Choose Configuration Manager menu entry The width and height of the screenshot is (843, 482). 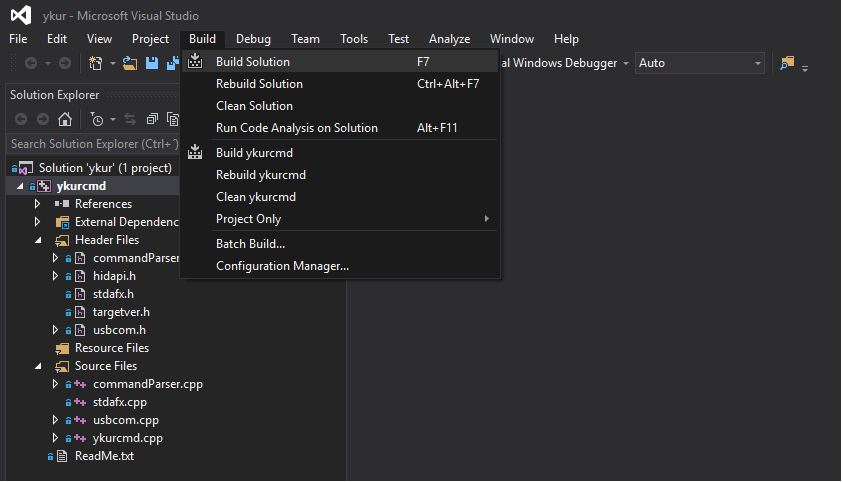tap(282, 266)
